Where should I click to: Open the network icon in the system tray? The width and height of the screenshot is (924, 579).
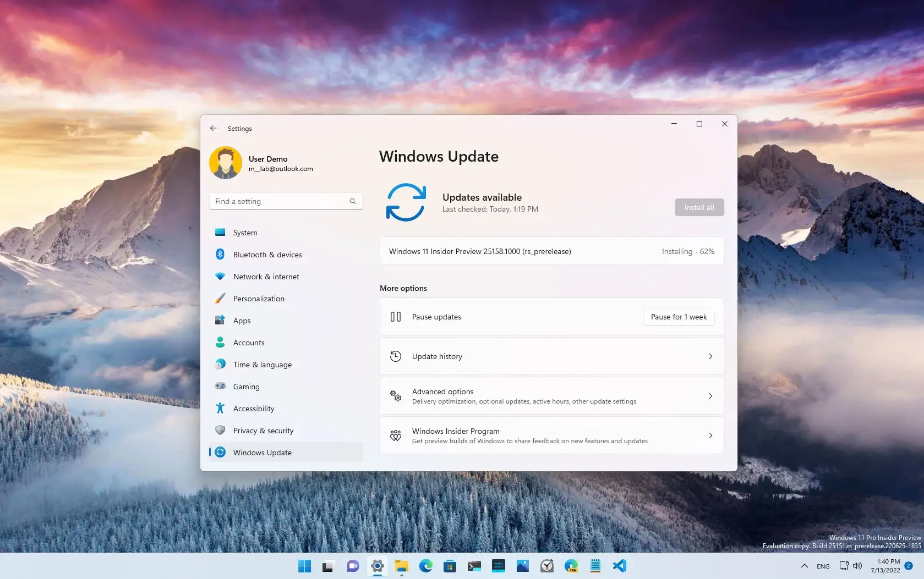(844, 566)
